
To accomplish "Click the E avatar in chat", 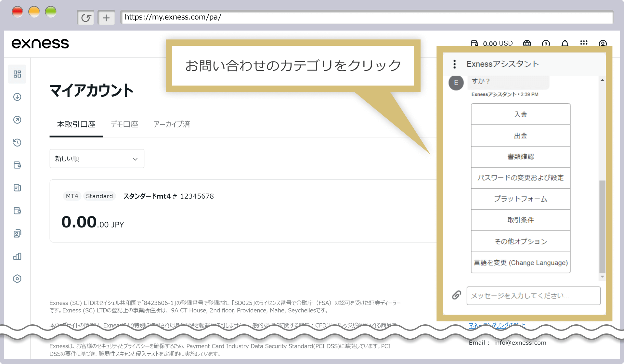I will point(456,83).
